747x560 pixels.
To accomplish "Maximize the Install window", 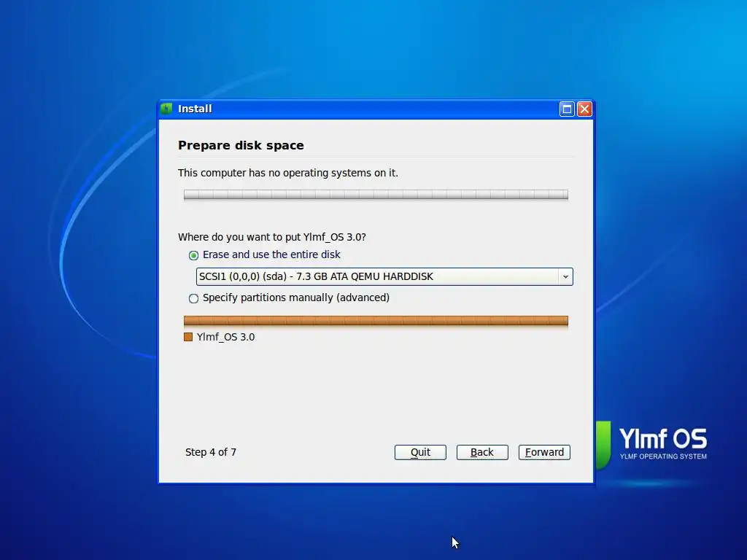I will (x=567, y=109).
